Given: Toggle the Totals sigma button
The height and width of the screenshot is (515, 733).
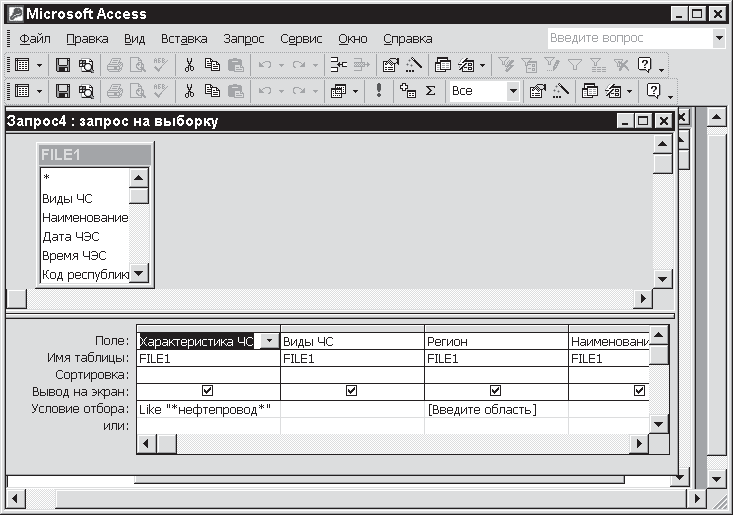Looking at the screenshot, I should [431, 91].
